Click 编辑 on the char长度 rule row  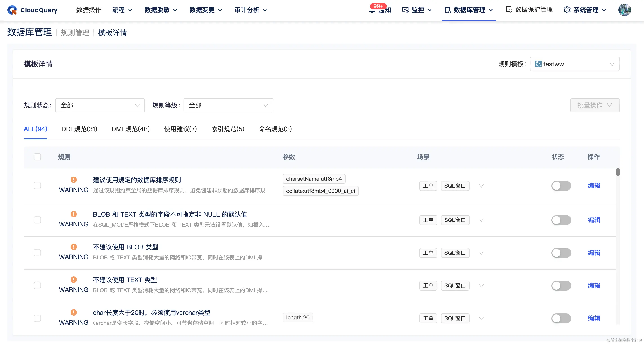[594, 318]
